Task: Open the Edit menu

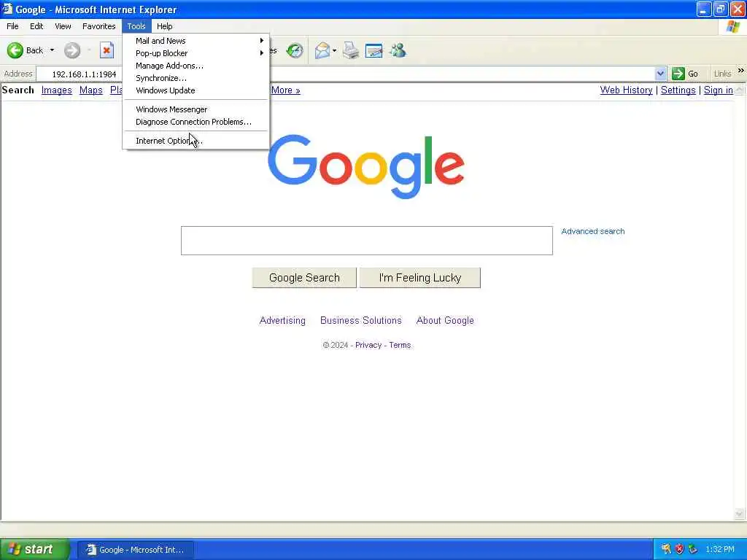Action: point(36,26)
